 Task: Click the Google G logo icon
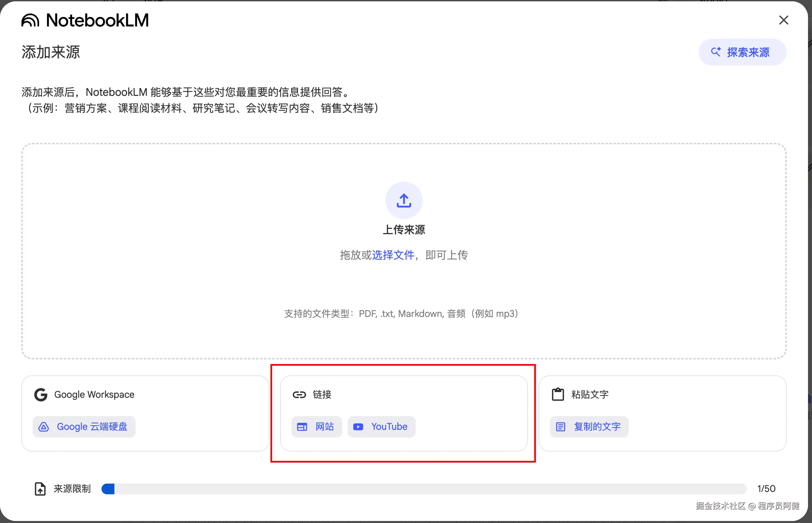(x=41, y=395)
